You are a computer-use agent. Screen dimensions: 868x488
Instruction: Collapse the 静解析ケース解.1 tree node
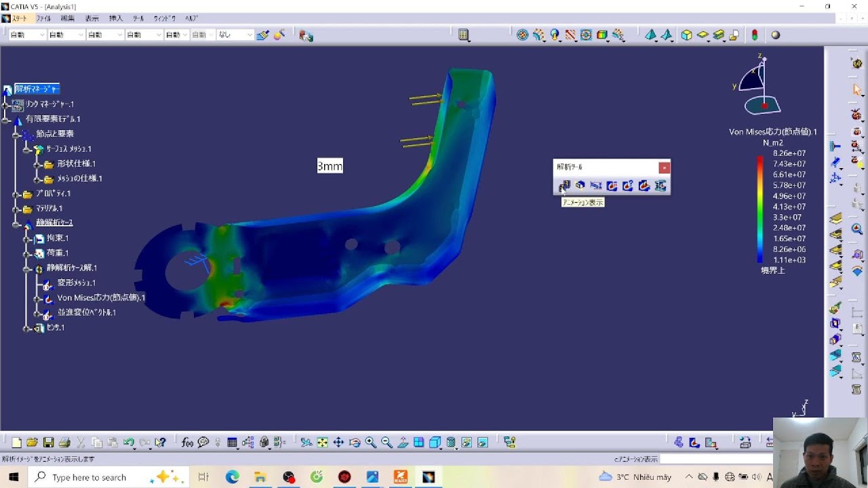27,268
